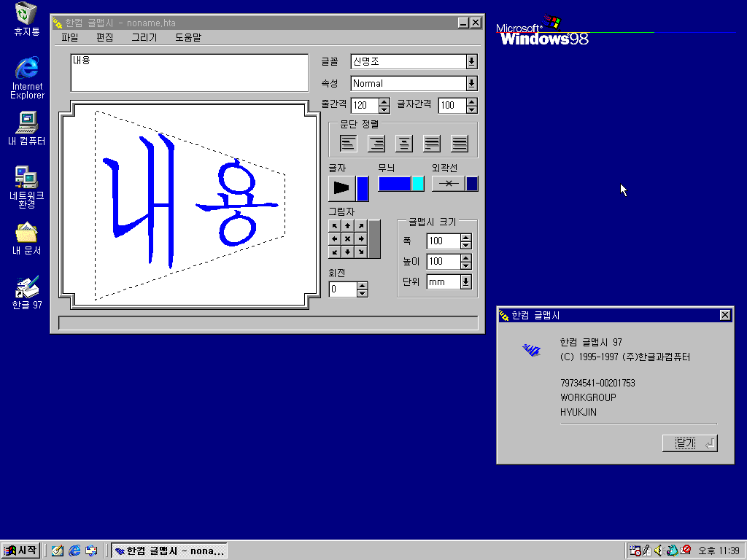
Task: Open the 글자 text shape button
Action: (x=341, y=188)
